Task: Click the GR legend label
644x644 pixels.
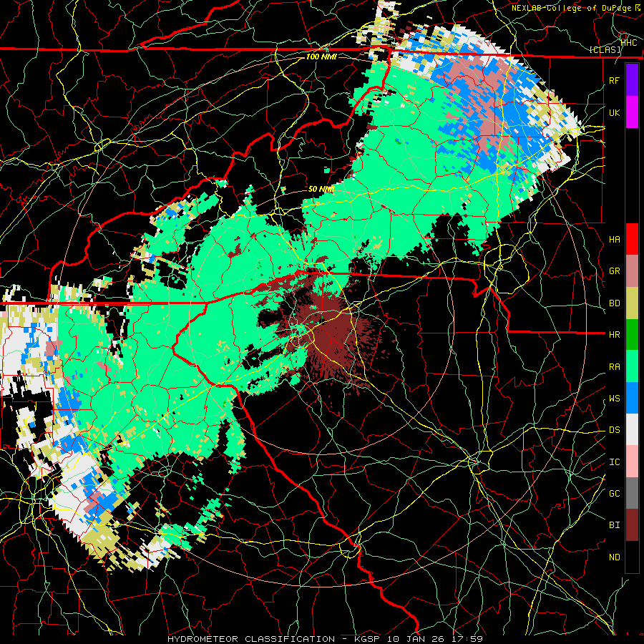Action: tap(615, 271)
